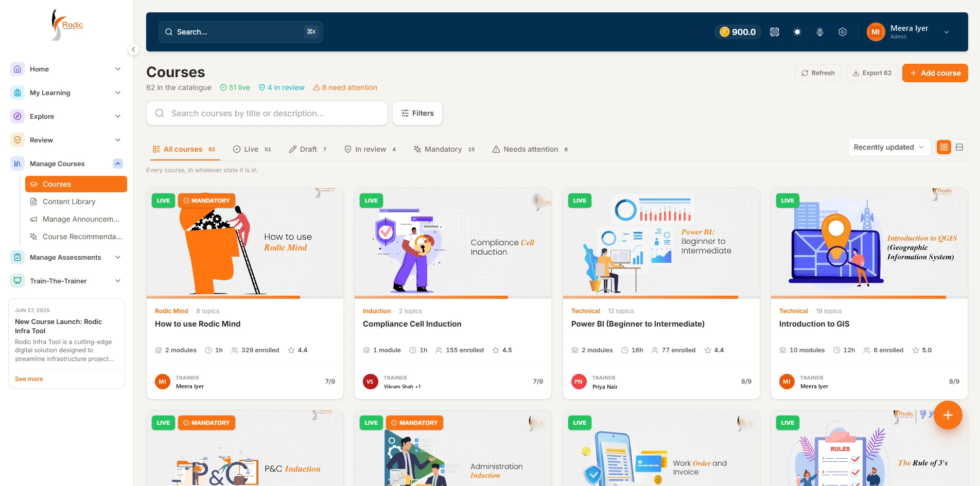Switch to list view

(x=959, y=147)
